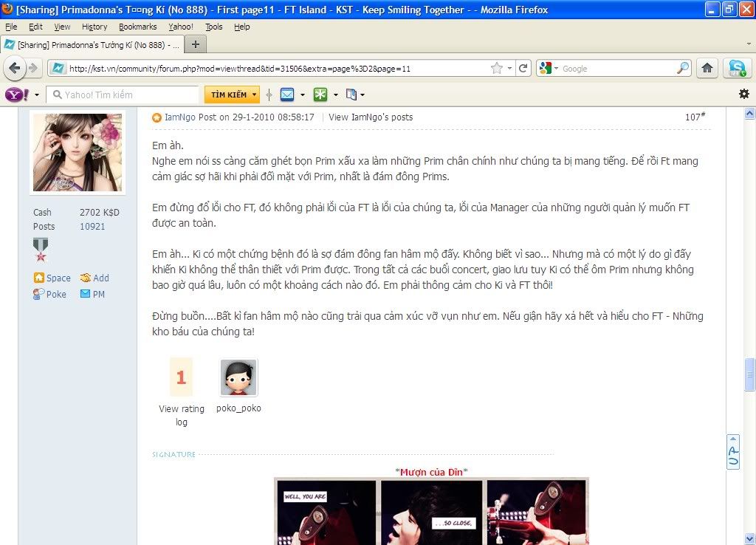This screenshot has height=545, width=756.
Task: Click the green asterisk Yahoo toolbar icon
Action: tap(320, 95)
